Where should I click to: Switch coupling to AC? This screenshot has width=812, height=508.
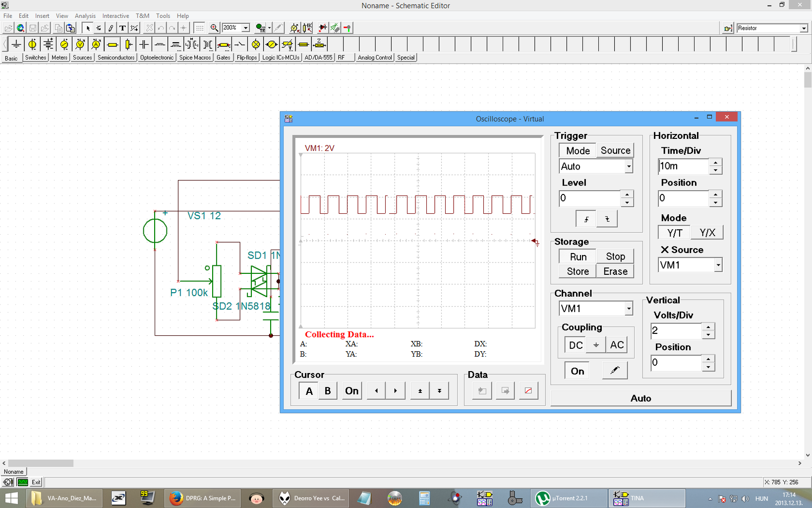click(x=617, y=345)
